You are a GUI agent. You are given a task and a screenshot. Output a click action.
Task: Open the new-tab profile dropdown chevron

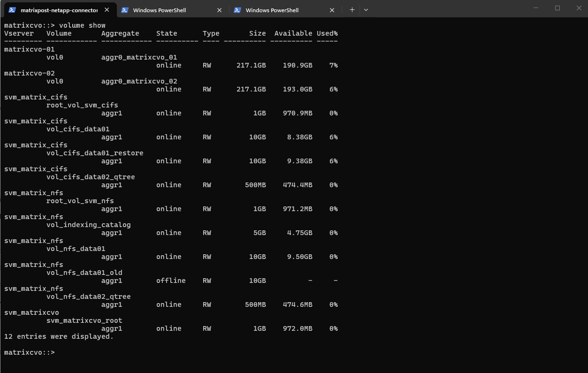click(x=366, y=9)
